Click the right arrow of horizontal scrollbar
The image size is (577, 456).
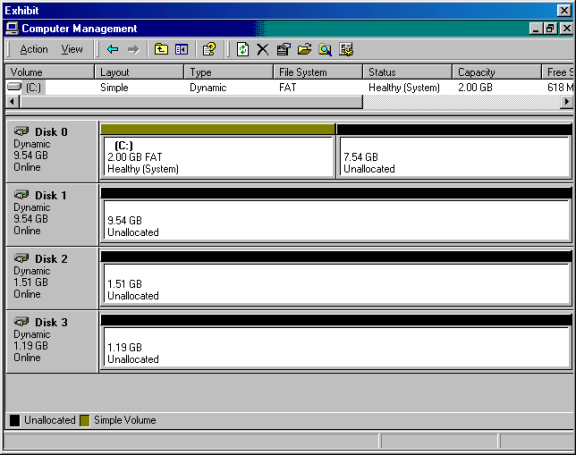coord(567,102)
